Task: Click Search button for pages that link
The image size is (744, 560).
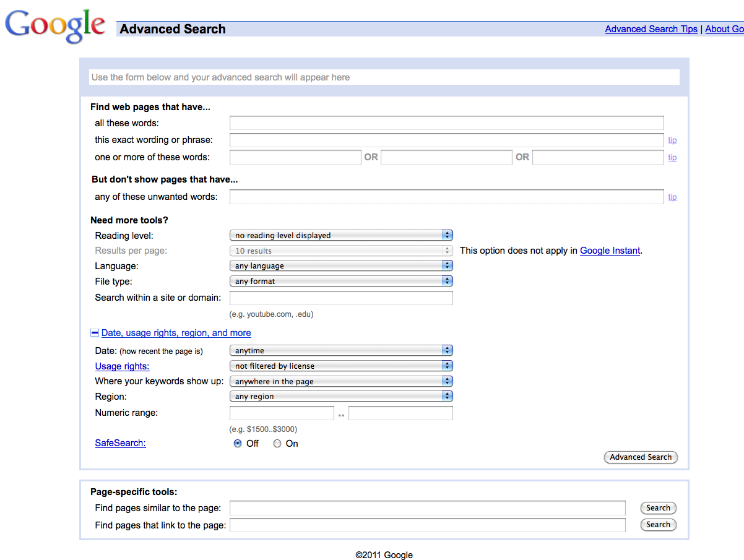Action: coord(658,525)
